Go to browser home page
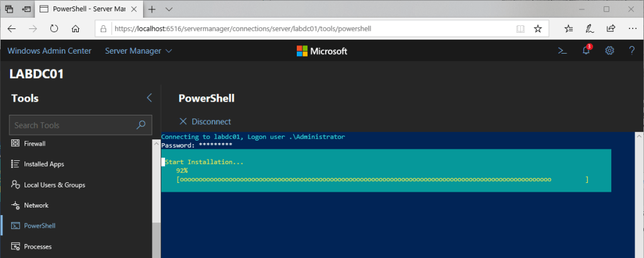The image size is (644, 258). coord(75,28)
